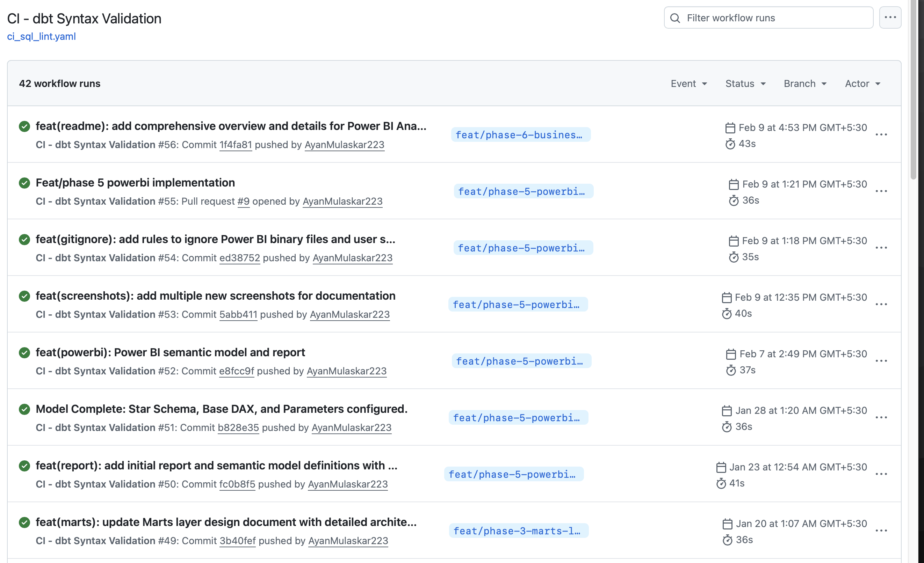924x563 pixels.
Task: Click the success status icon of run #50
Action: (24, 466)
